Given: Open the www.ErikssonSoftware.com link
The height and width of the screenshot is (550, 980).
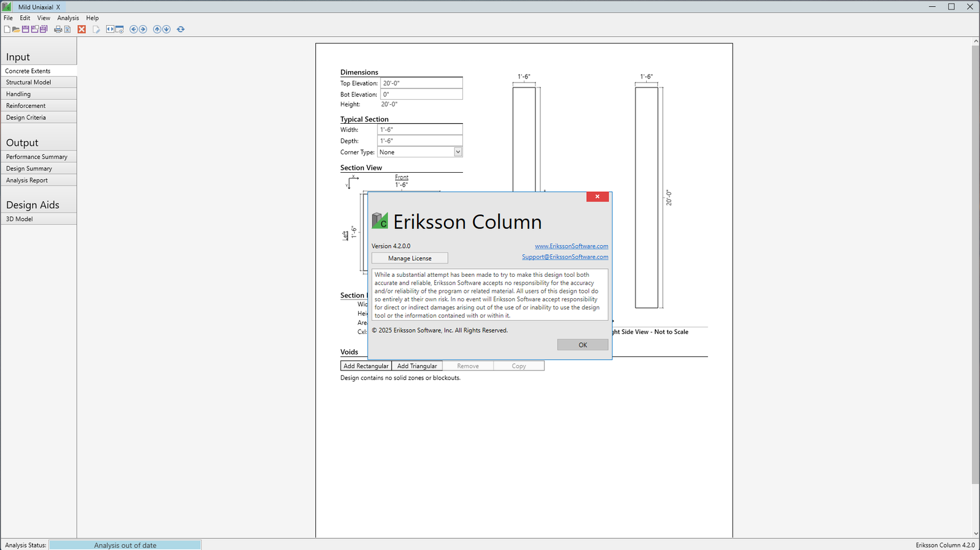Looking at the screenshot, I should click(x=571, y=246).
